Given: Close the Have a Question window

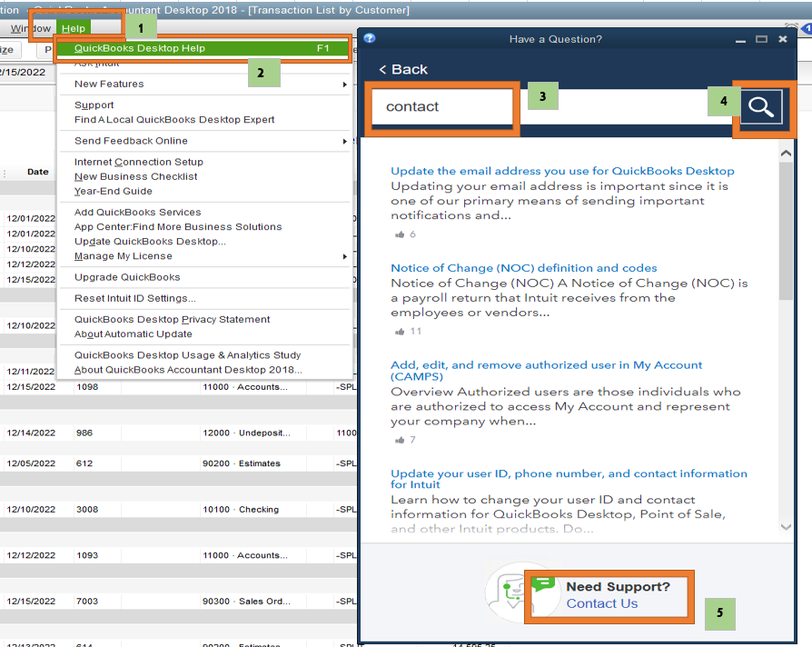Looking at the screenshot, I should [783, 39].
